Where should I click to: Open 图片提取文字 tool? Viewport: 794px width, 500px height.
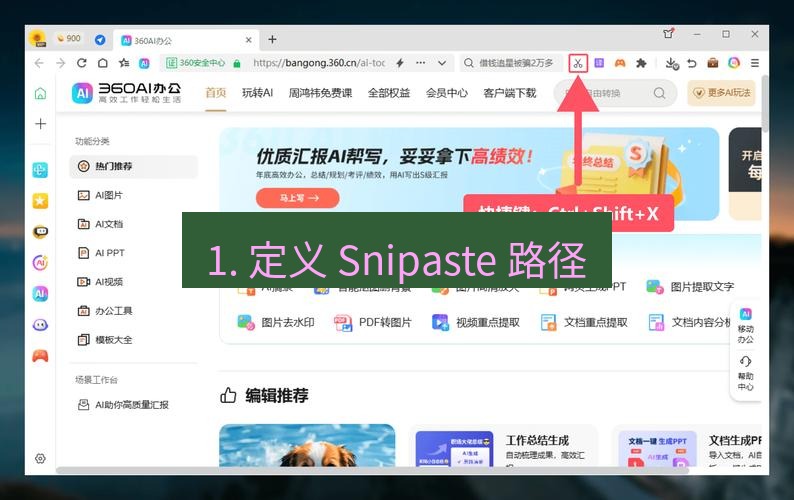(690, 287)
